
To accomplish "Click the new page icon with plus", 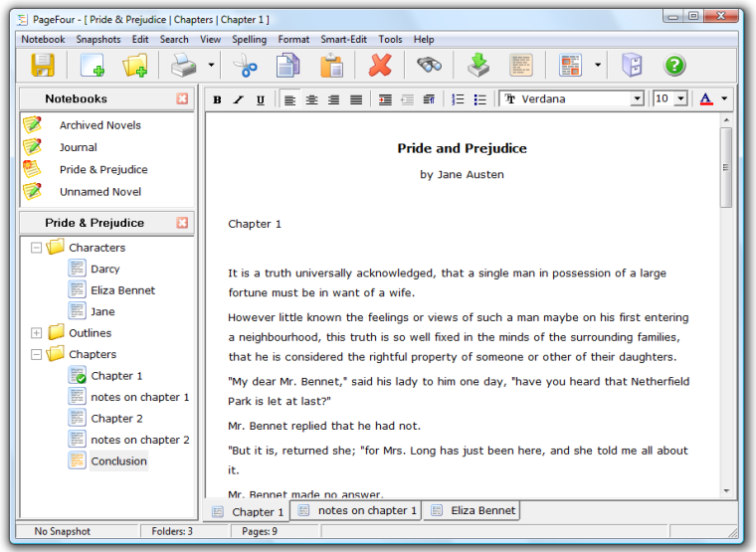I will [93, 66].
